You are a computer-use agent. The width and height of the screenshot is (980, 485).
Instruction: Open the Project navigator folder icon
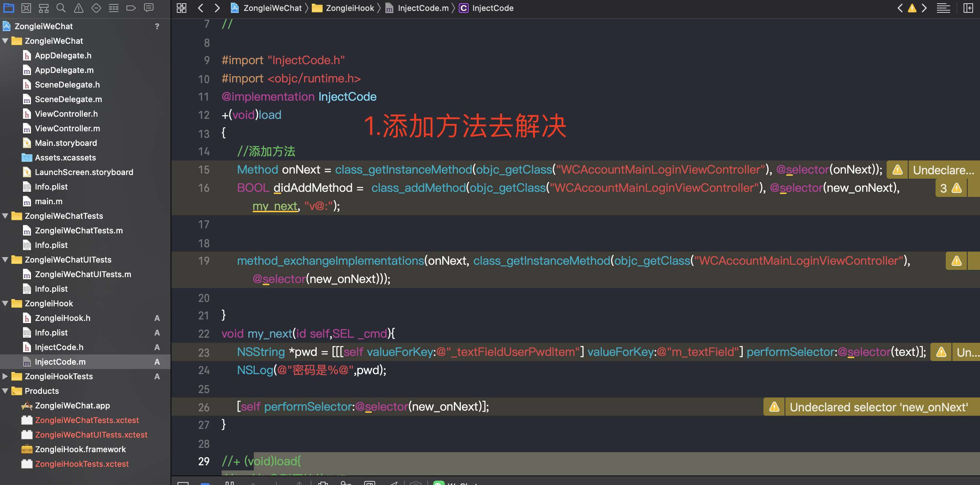click(x=8, y=8)
